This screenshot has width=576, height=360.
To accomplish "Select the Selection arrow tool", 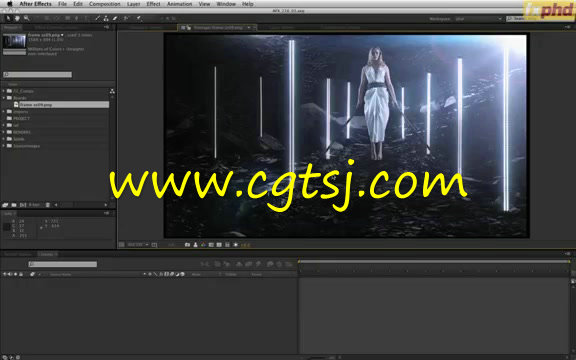I will coord(8,18).
